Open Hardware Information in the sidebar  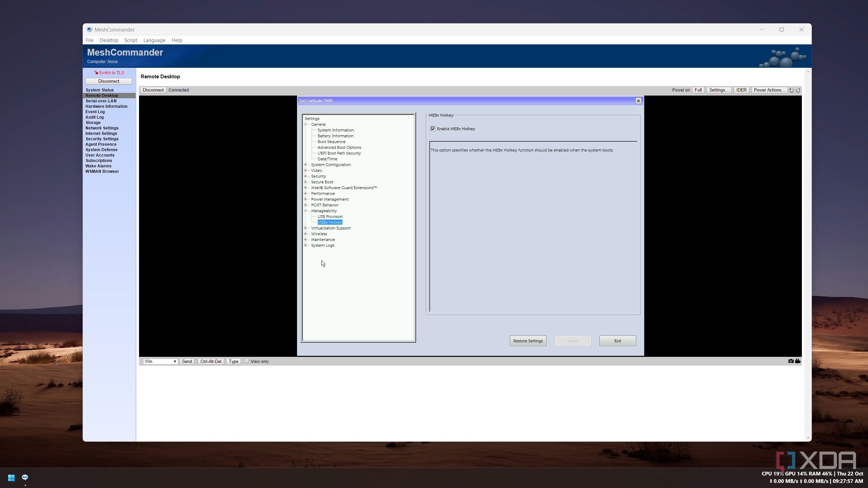[106, 106]
